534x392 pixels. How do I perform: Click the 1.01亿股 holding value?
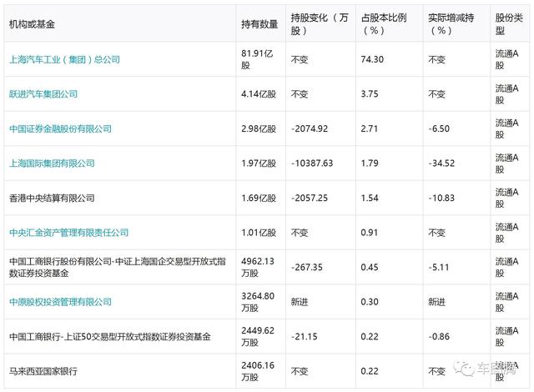point(259,233)
